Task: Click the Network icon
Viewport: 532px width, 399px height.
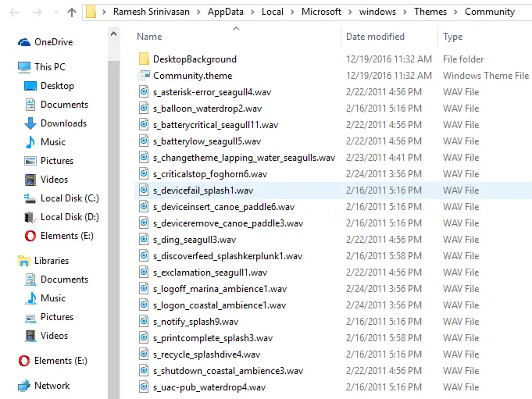Action: (x=23, y=386)
